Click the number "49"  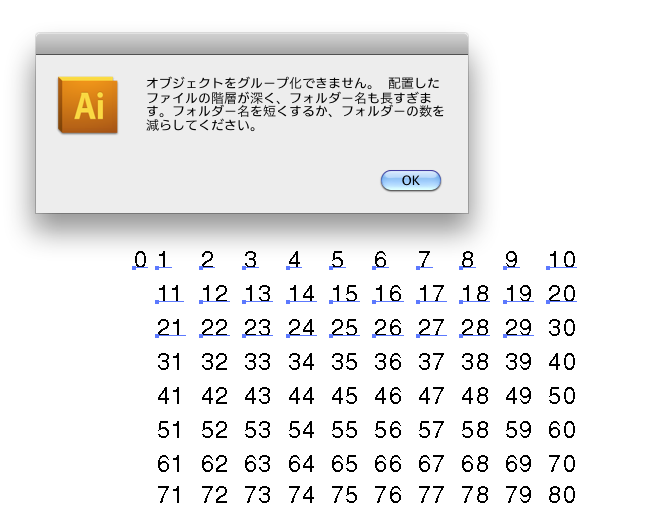click(519, 396)
